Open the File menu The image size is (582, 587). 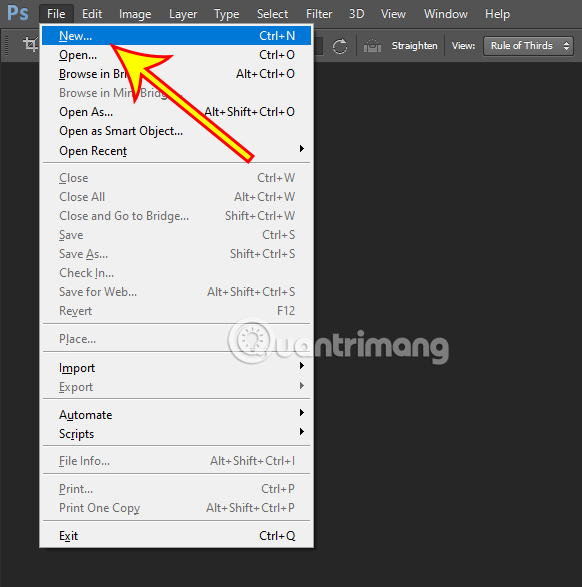[56, 14]
